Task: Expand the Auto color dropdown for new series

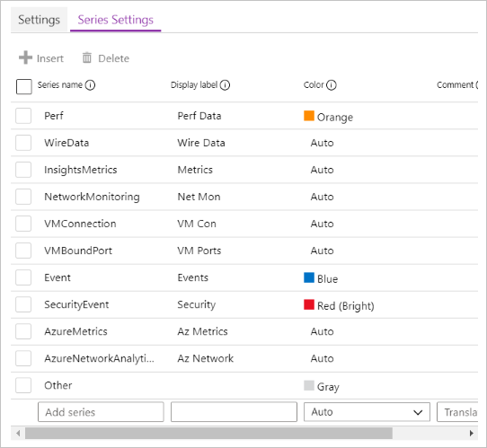Action: [x=367, y=412]
